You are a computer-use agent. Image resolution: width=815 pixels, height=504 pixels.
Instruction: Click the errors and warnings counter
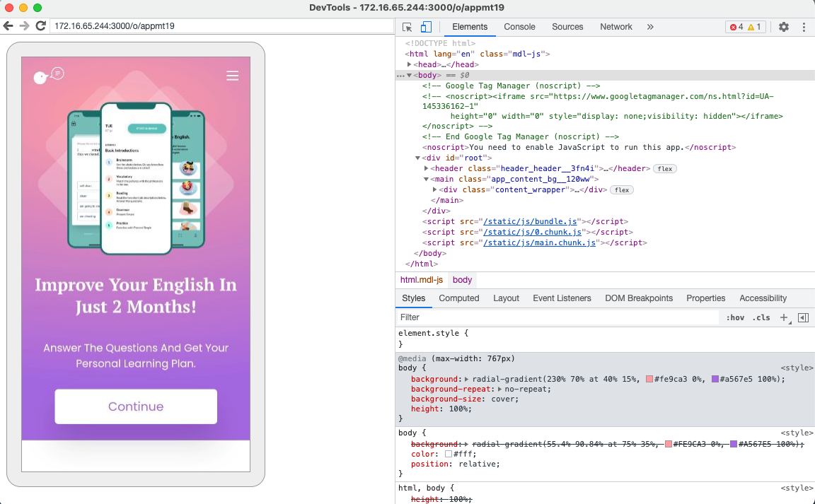click(745, 27)
